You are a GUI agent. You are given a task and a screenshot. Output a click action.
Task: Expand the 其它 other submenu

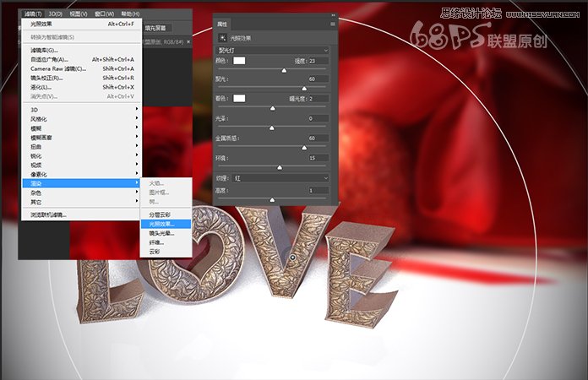coord(82,202)
